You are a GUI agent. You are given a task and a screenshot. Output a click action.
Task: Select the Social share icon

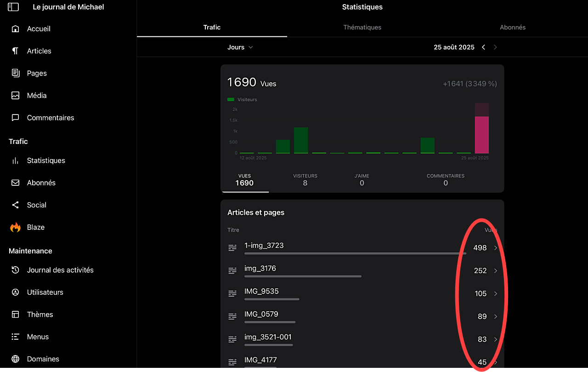15,205
